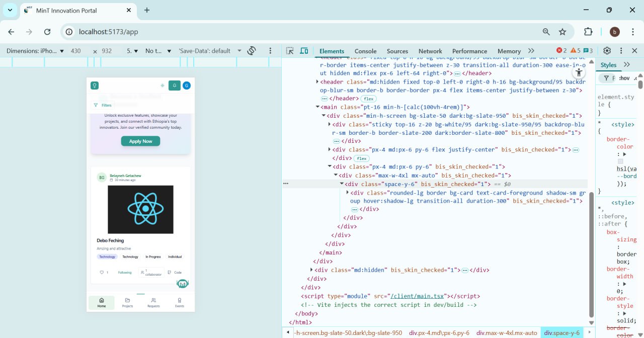Open the chatbot robot icon above bottom navigation

[182, 283]
